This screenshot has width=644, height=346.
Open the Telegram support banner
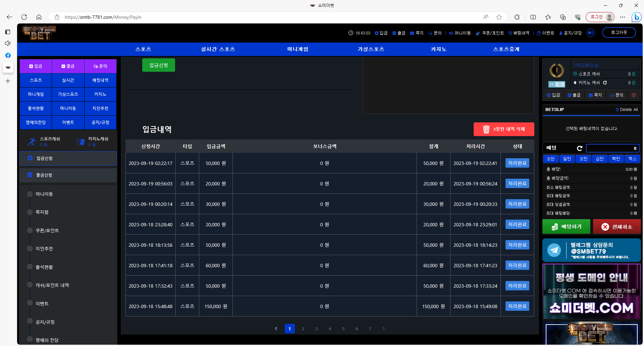(x=591, y=250)
